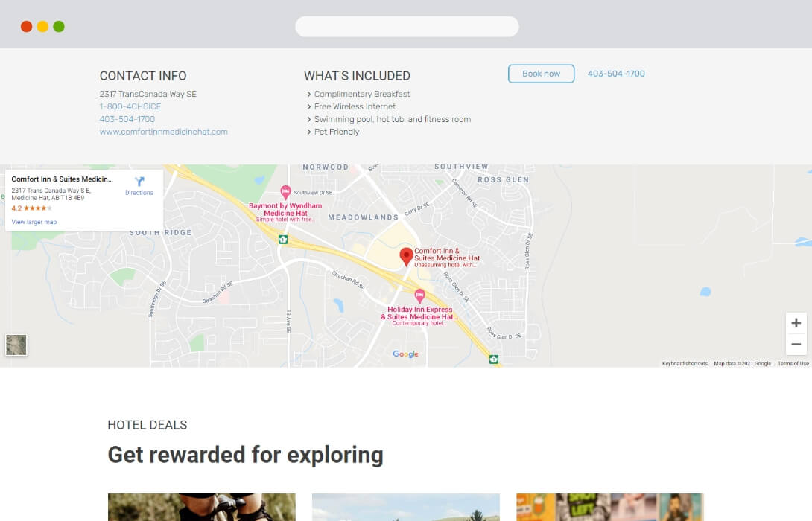Click Keyboard shortcuts on the map
This screenshot has height=521, width=812.
pos(685,364)
